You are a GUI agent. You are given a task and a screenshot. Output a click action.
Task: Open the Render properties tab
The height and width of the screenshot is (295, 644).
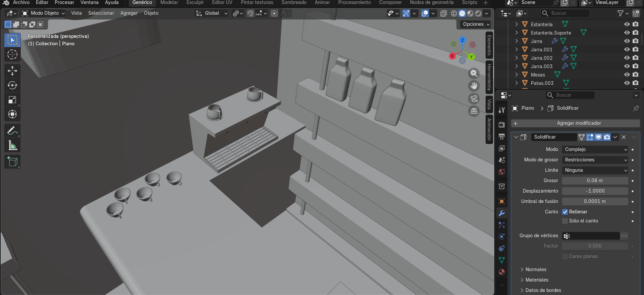(502, 125)
